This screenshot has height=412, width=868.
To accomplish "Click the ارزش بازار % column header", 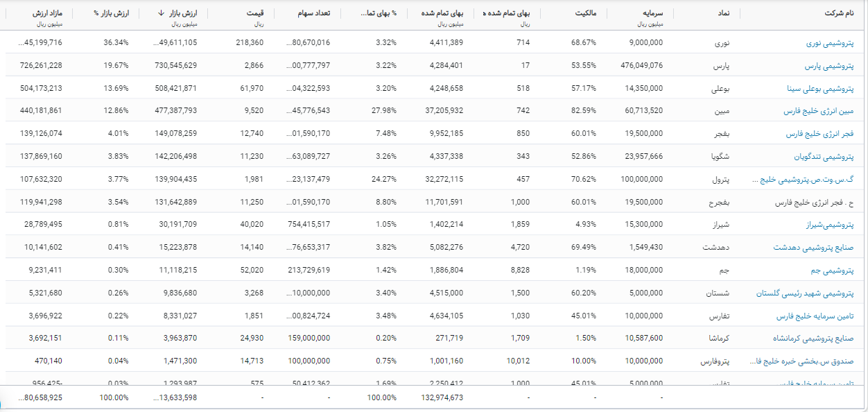I will pyautogui.click(x=111, y=13).
